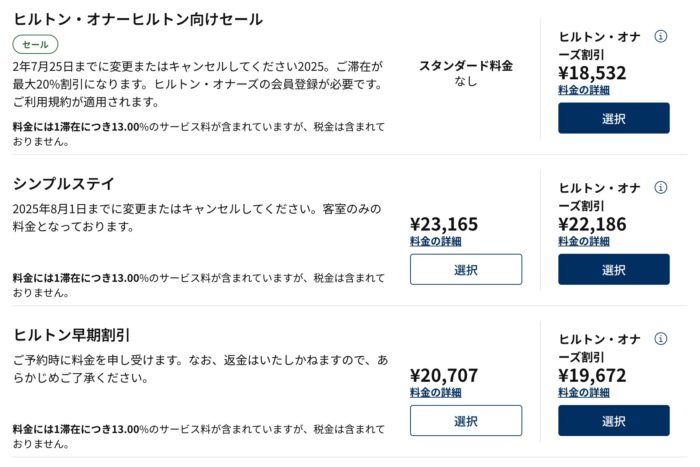Choose the ¥20,707 standard early discount rate
This screenshot has width=700, height=467.
click(466, 421)
